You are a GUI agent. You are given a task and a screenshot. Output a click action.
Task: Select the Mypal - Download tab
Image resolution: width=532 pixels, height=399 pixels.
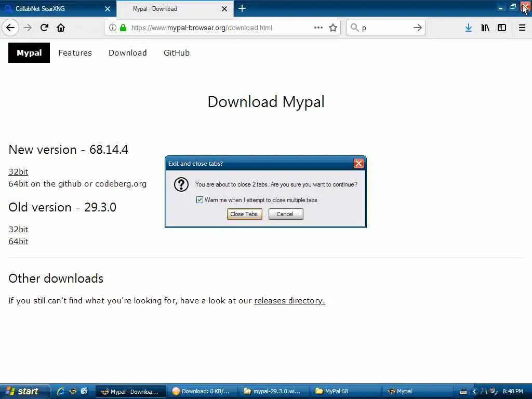[175, 8]
